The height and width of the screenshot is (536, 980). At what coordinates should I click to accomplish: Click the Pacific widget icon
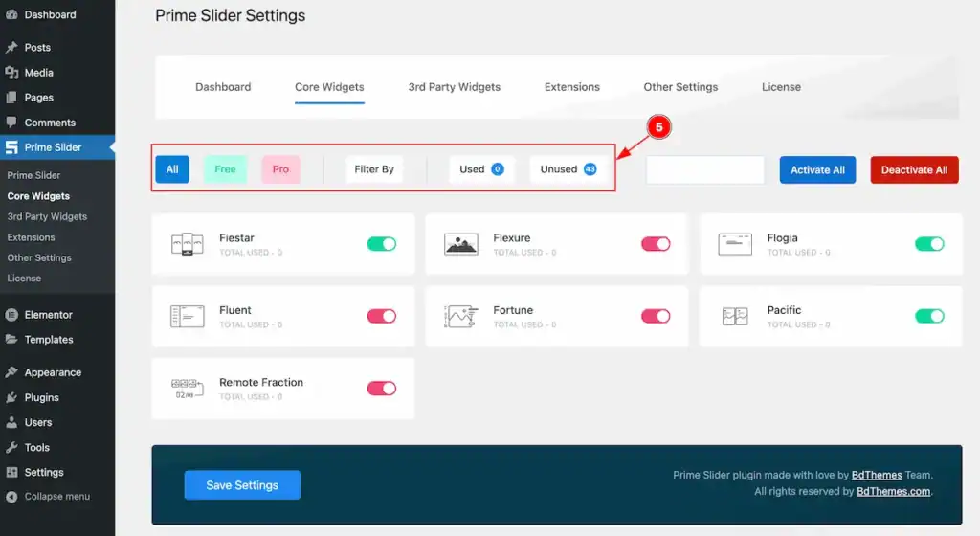click(x=735, y=316)
